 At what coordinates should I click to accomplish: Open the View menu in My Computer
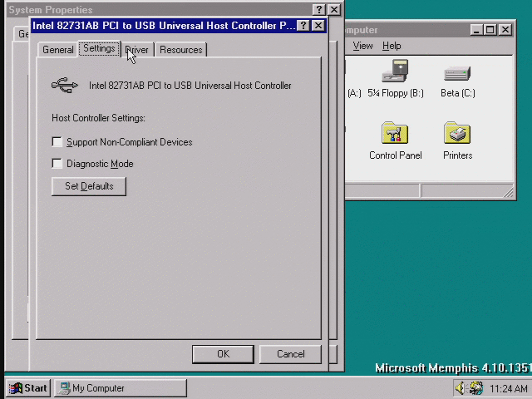click(362, 46)
